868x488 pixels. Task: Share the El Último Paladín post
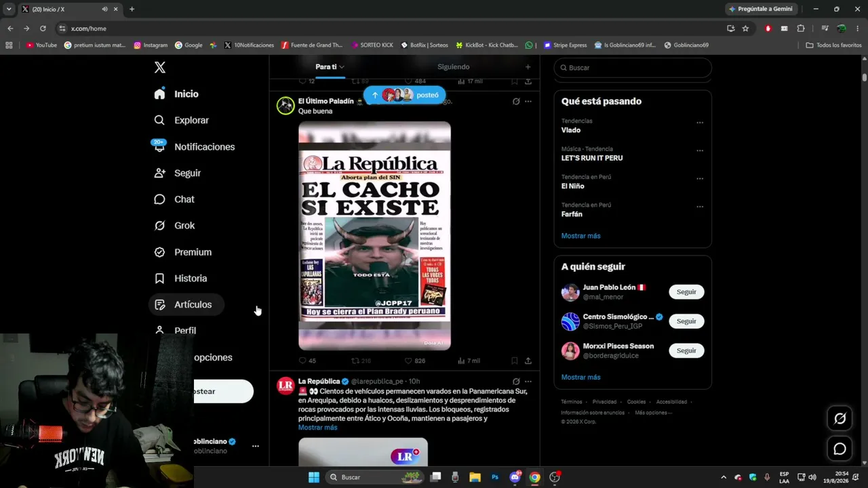pyautogui.click(x=528, y=361)
